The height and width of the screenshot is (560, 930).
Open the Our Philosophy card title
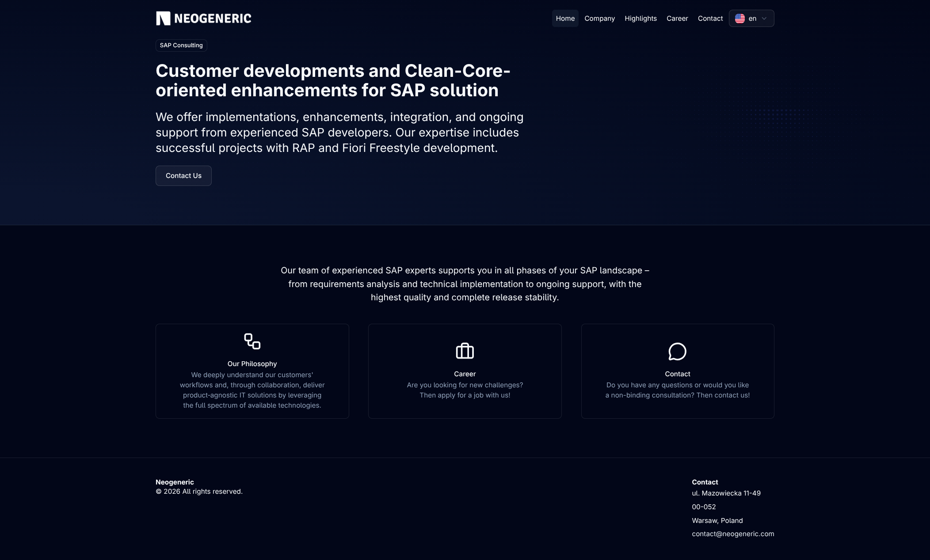pos(252,364)
